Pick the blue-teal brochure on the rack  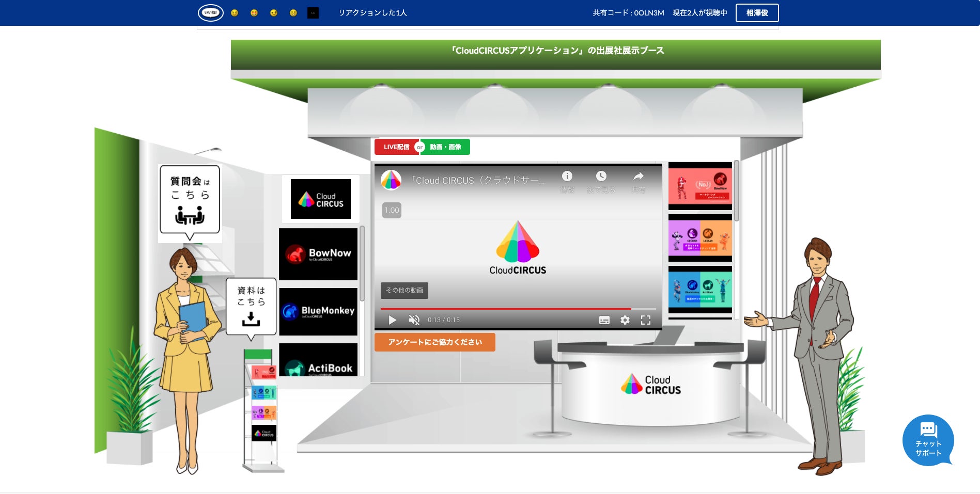(263, 393)
